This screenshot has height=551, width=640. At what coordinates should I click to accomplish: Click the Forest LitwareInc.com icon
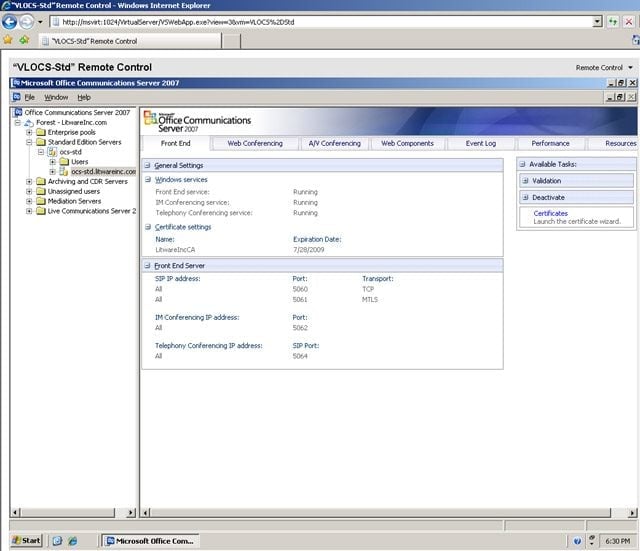29,122
